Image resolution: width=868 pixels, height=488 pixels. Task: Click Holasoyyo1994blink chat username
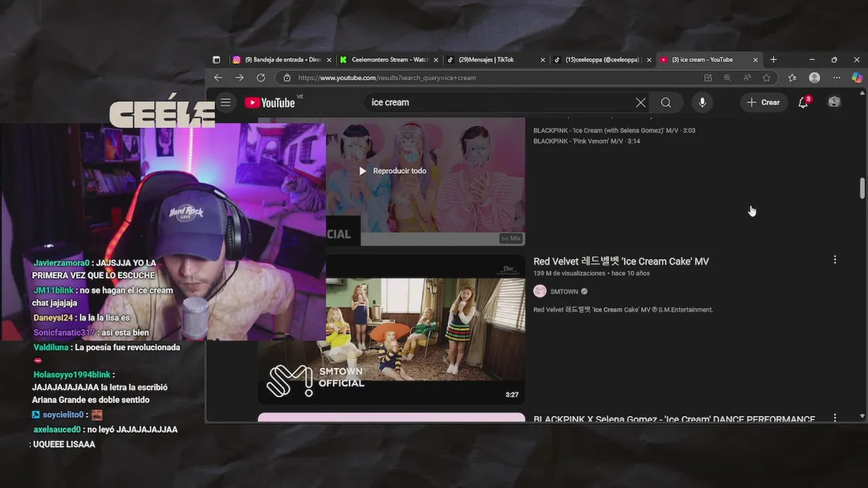point(71,375)
